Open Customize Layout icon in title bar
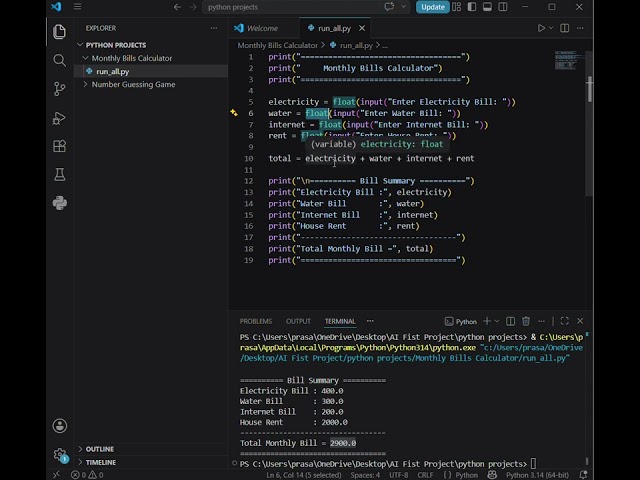Image resolution: width=640 pixels, height=480 pixels. click(456, 7)
